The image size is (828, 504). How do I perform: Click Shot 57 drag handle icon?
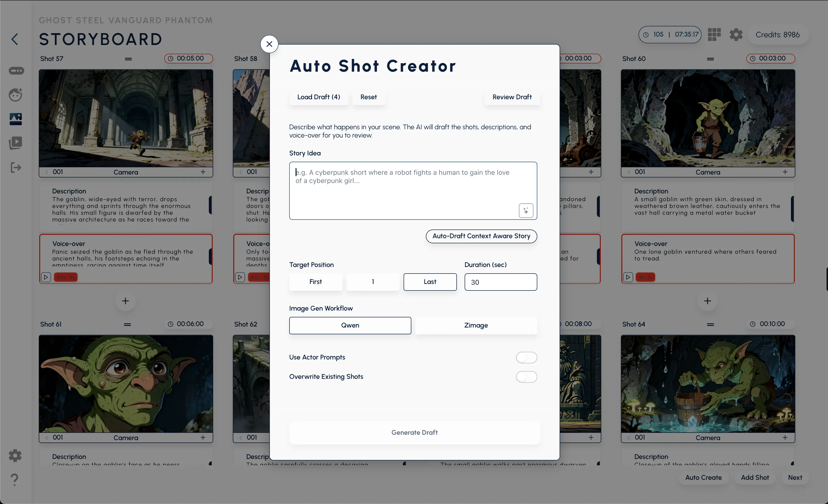pos(128,59)
